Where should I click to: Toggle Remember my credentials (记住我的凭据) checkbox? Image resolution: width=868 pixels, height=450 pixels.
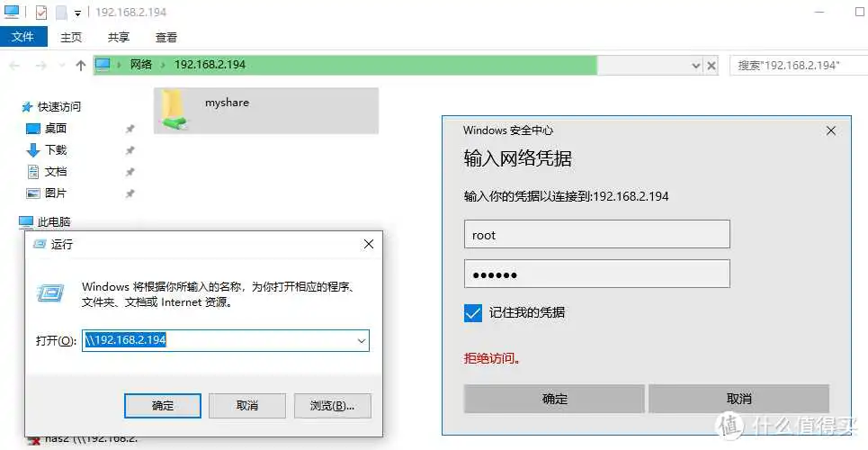point(473,312)
